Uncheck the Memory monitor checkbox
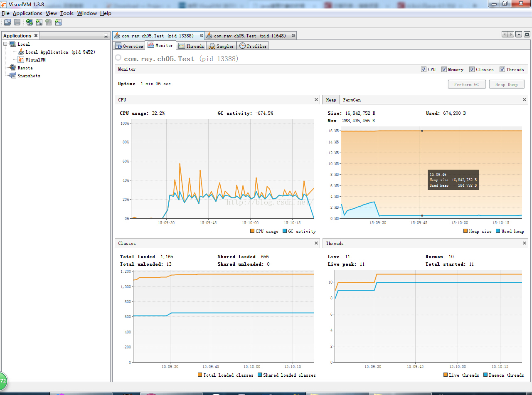The height and width of the screenshot is (395, 532). point(444,69)
